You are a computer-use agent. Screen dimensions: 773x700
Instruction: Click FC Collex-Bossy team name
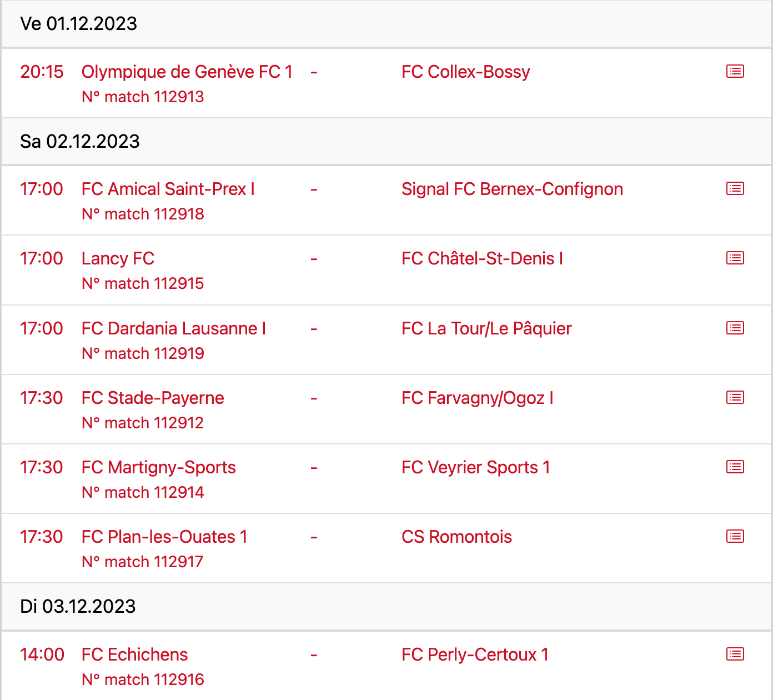pyautogui.click(x=465, y=72)
